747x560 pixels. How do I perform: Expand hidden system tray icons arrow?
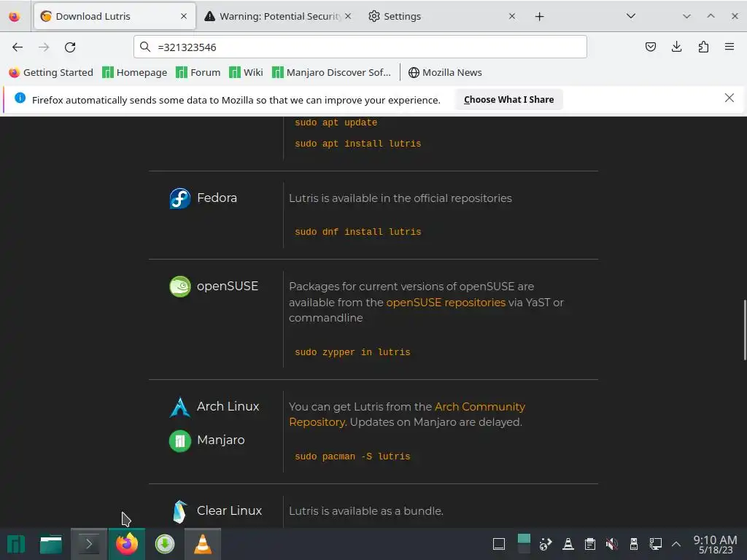point(676,544)
